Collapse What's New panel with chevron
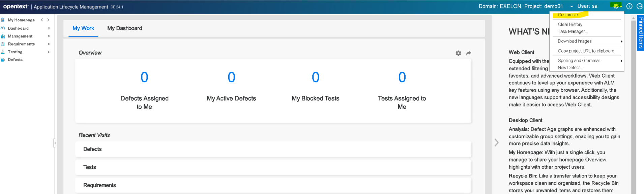 tap(496, 142)
